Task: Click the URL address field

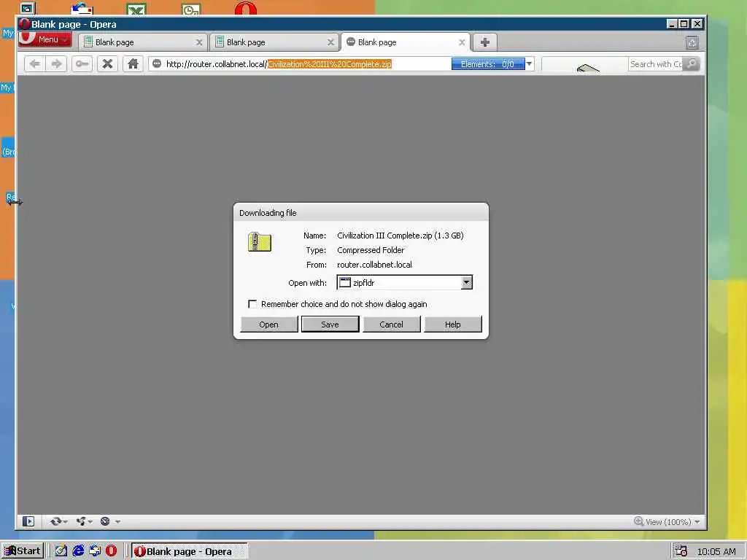Action: tap(307, 64)
